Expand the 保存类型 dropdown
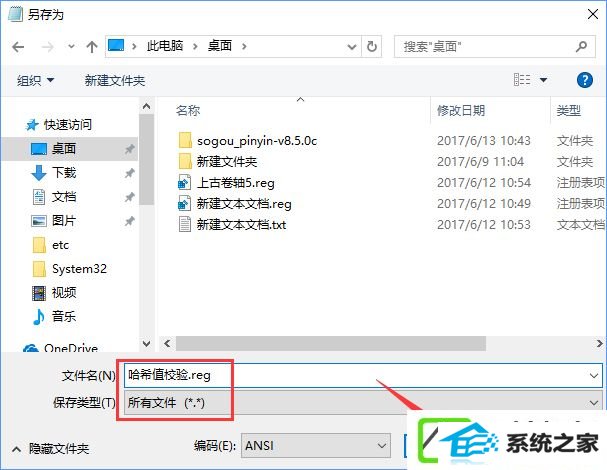 (x=593, y=403)
